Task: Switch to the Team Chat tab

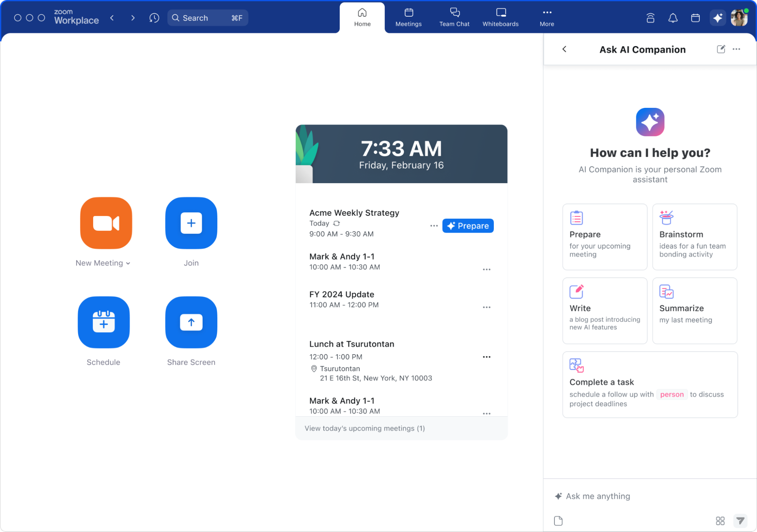Action: 454,17
